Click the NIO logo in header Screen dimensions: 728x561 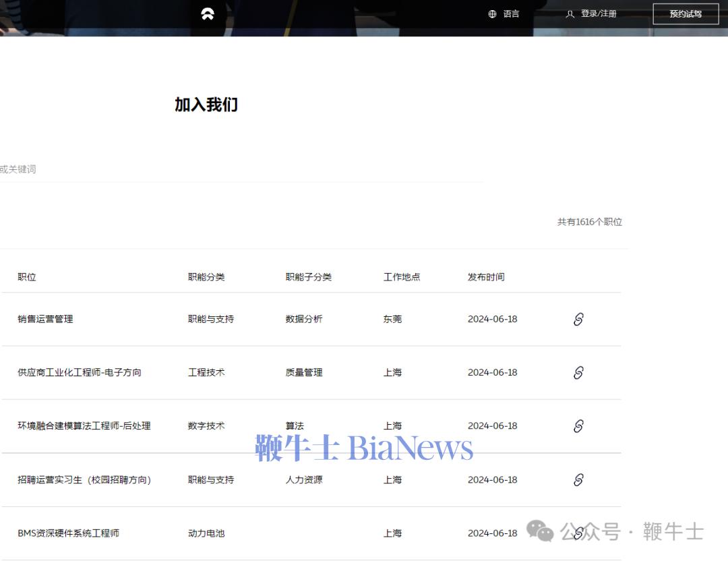pyautogui.click(x=208, y=14)
